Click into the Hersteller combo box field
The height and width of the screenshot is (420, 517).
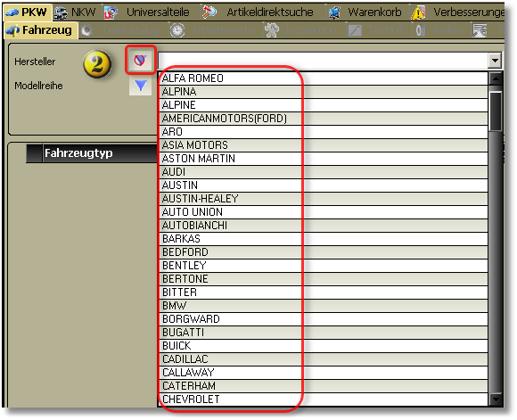click(323, 61)
